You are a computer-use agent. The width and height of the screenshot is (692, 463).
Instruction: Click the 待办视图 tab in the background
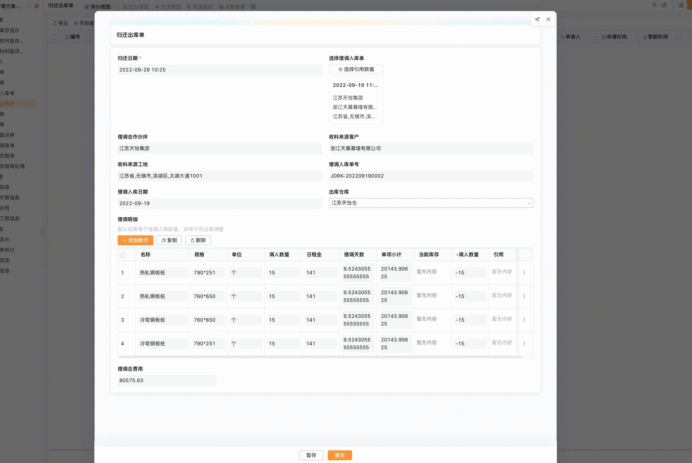98,7
